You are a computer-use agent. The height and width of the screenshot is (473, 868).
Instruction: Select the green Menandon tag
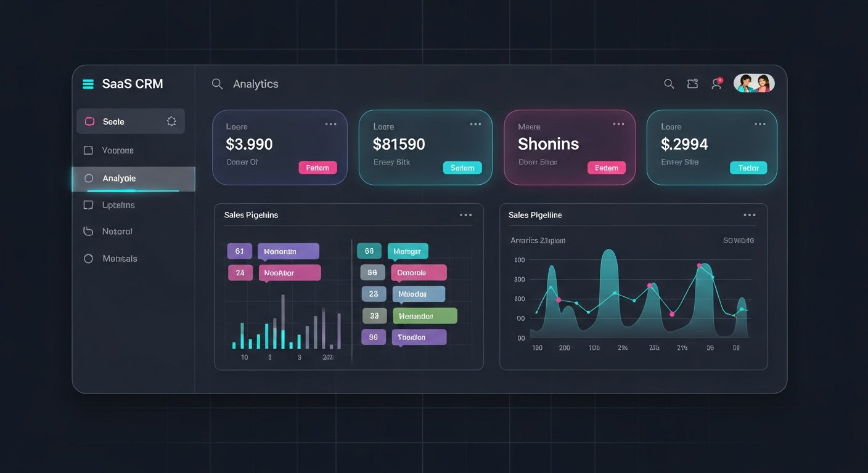click(425, 316)
